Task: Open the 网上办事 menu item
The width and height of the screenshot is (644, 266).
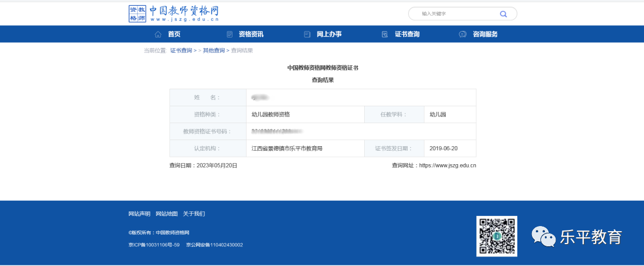Action: pyautogui.click(x=329, y=34)
